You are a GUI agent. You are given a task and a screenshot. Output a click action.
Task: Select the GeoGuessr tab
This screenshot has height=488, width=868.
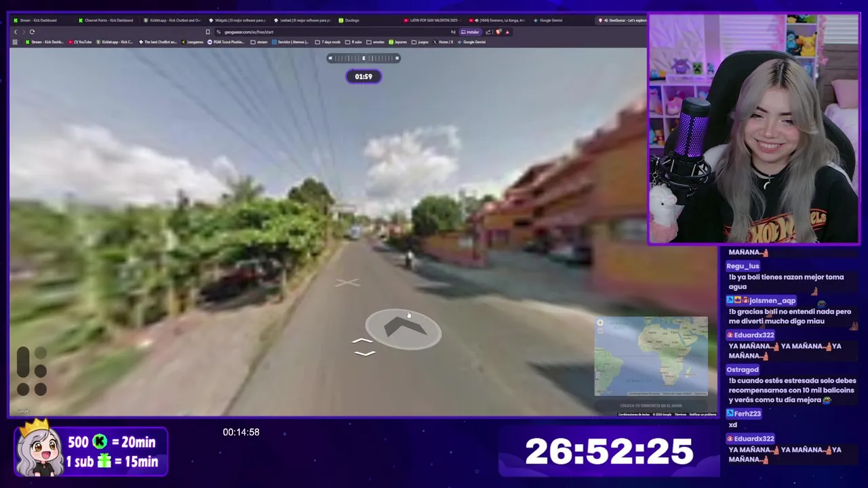(x=623, y=20)
